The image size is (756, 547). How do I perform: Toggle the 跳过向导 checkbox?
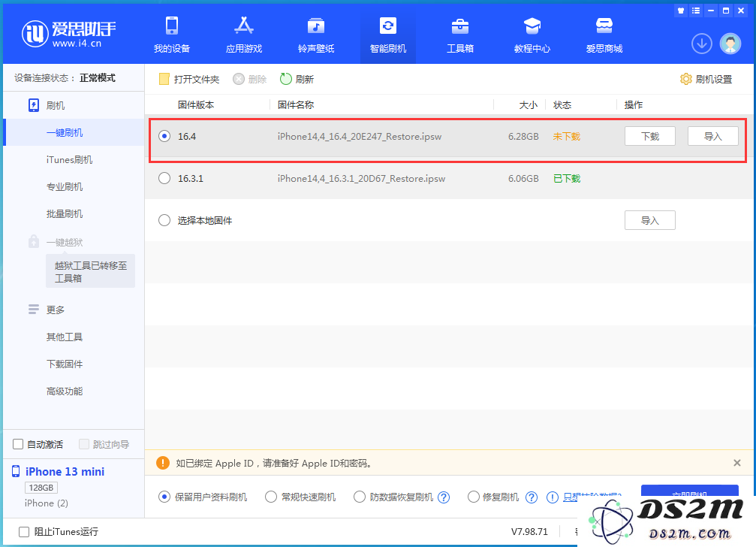point(84,444)
